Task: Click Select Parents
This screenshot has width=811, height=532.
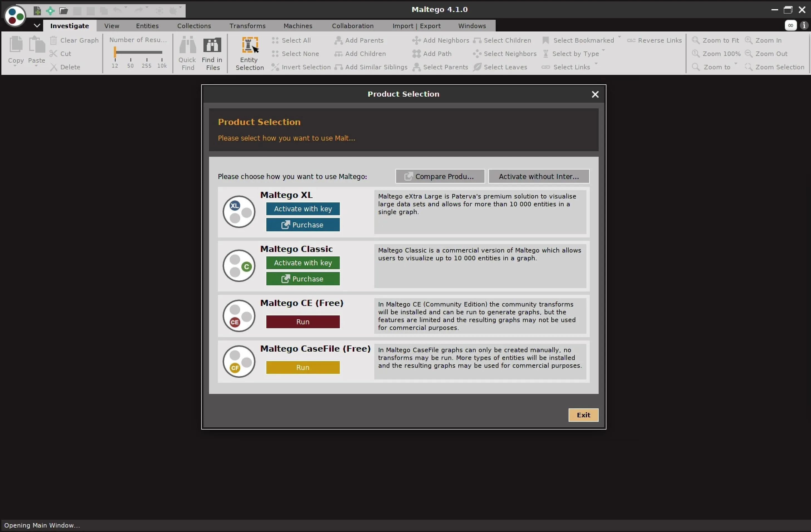Action: 440,67
